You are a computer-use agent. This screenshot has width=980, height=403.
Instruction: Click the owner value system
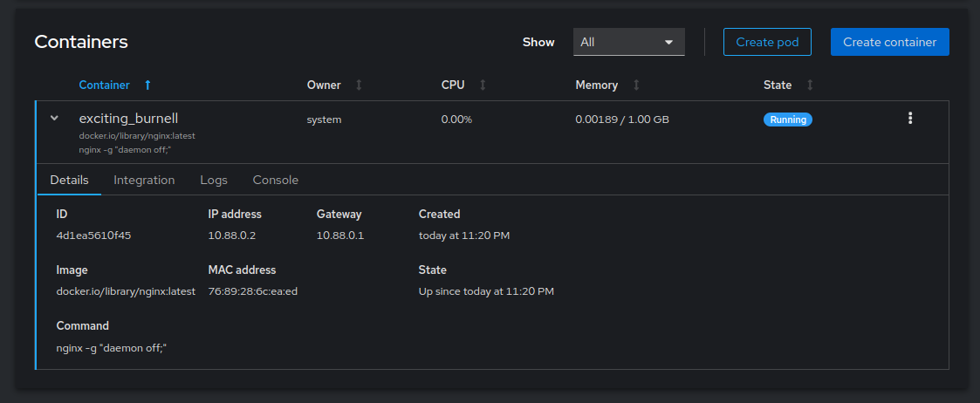324,120
